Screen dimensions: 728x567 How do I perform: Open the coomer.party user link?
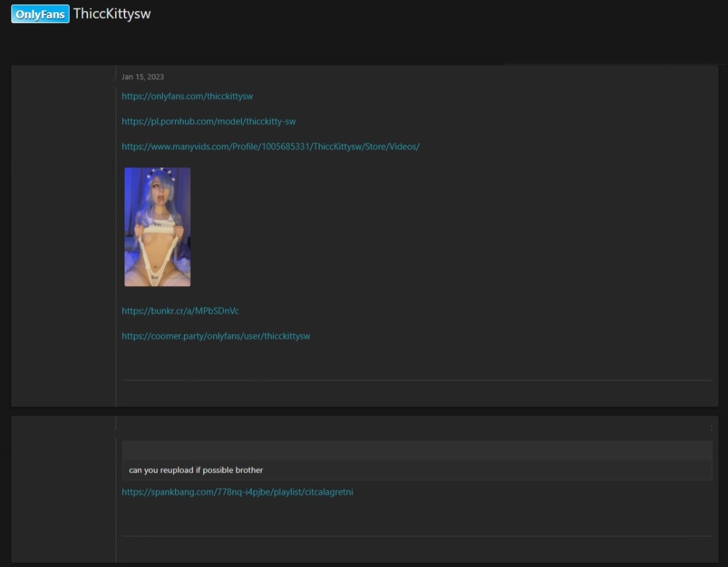[216, 336]
